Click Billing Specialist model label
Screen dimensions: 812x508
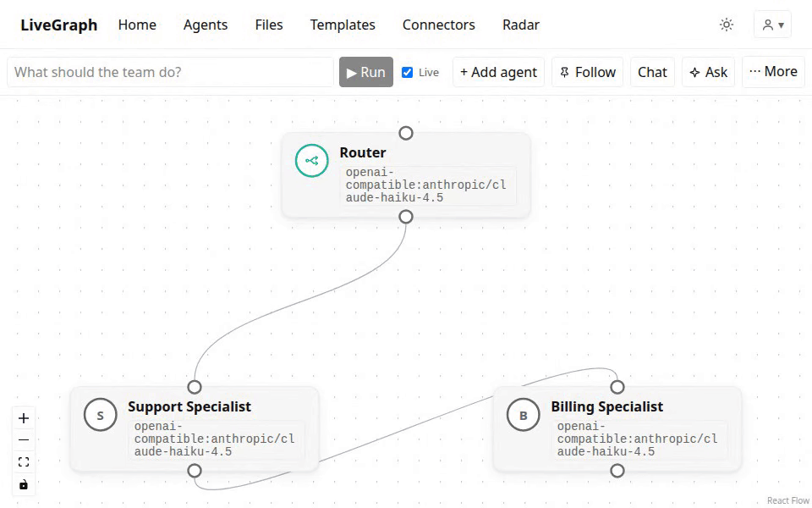[639, 439]
